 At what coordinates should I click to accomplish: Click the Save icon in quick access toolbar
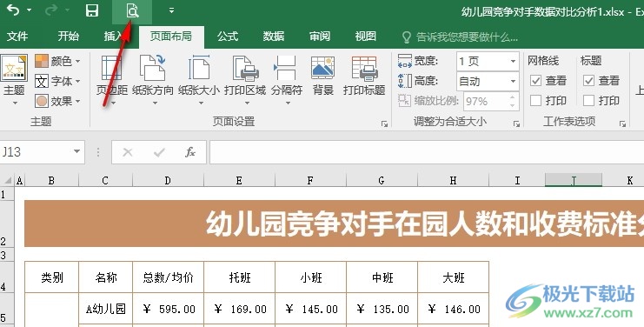(x=92, y=10)
